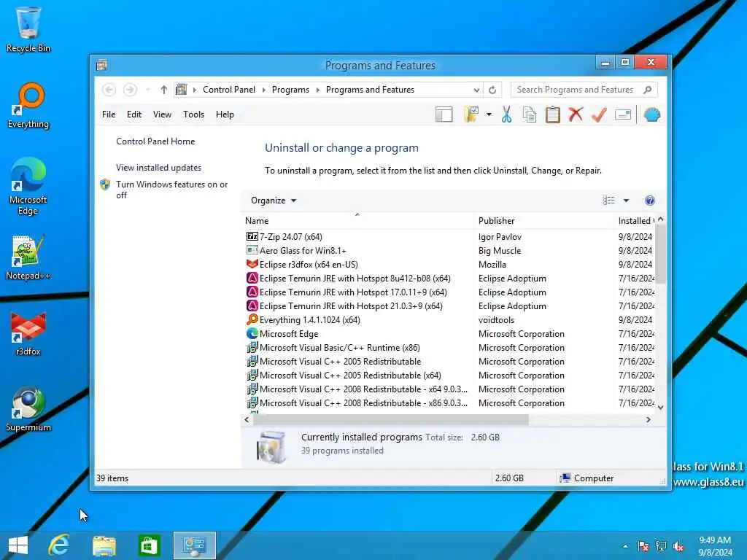This screenshot has height=560, width=747.
Task: Sort by the Name column header
Action: (x=359, y=221)
